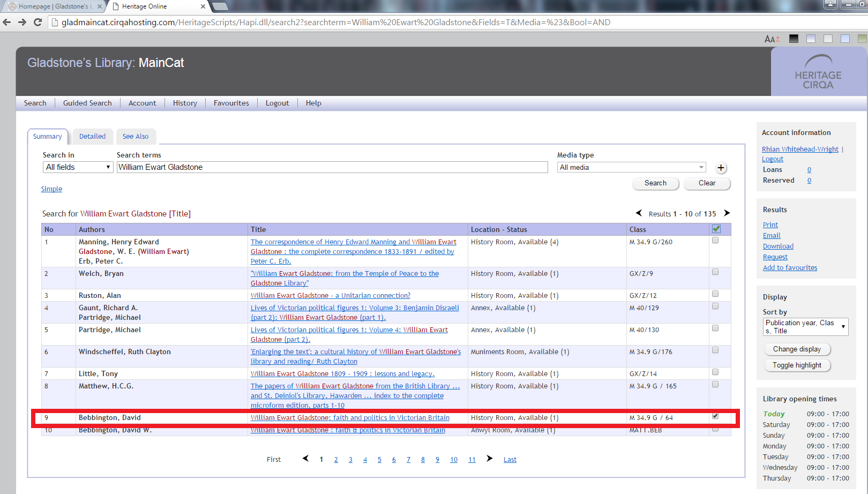Click the green select-all checkmark in table header

pos(716,229)
